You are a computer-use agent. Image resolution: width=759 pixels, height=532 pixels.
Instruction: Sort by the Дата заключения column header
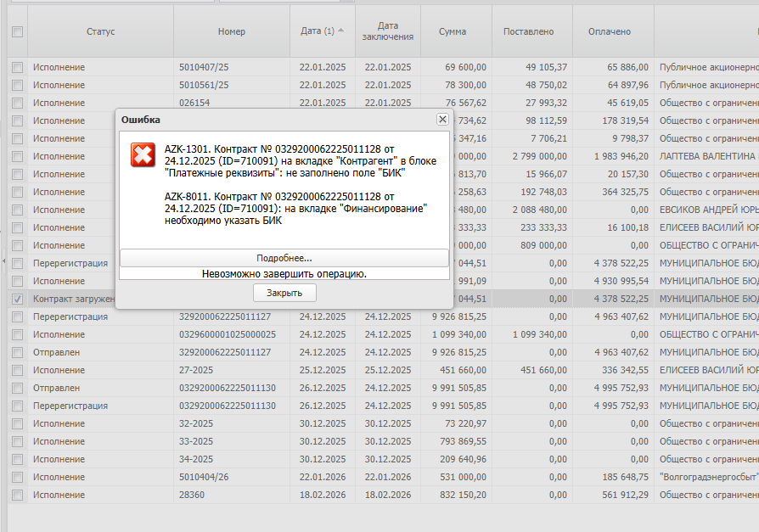388,31
